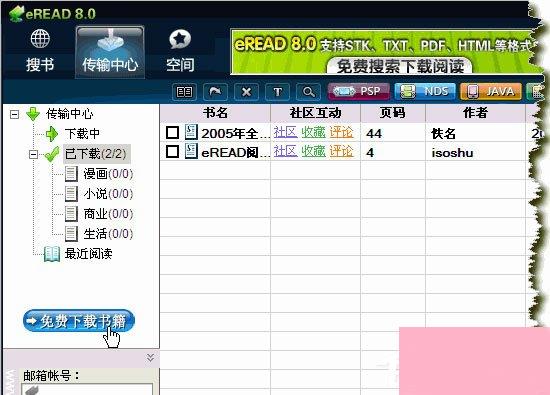Select 漫画(0/0) category

click(x=108, y=174)
